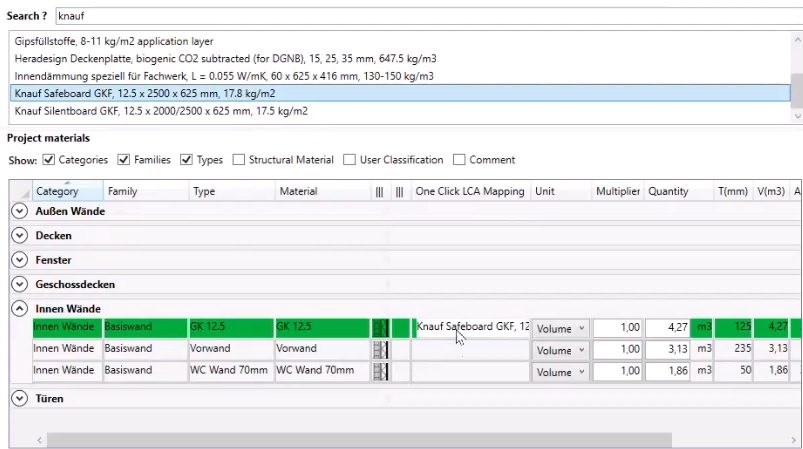Select Knauf Silentboard GKF search result
The image size is (803, 449).
(161, 111)
